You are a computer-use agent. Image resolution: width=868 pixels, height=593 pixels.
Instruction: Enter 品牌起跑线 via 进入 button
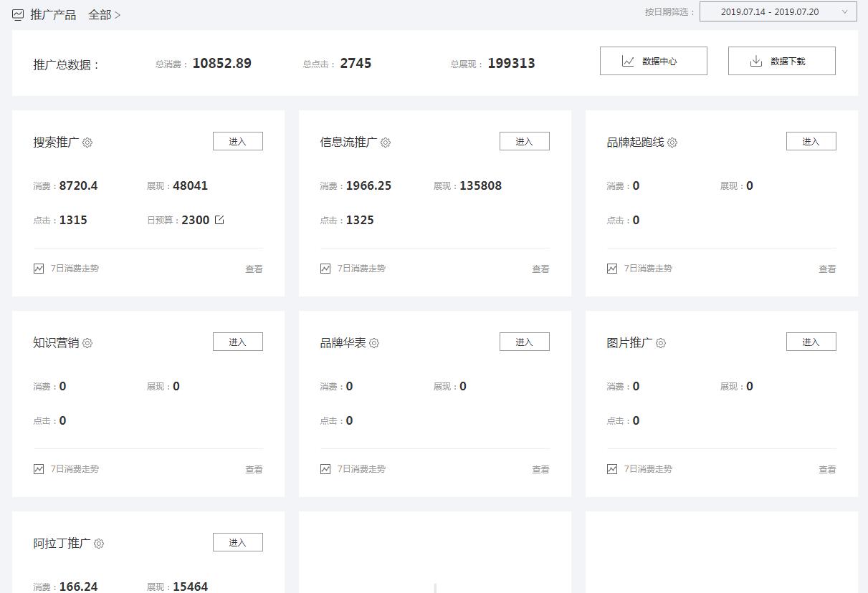(x=811, y=141)
